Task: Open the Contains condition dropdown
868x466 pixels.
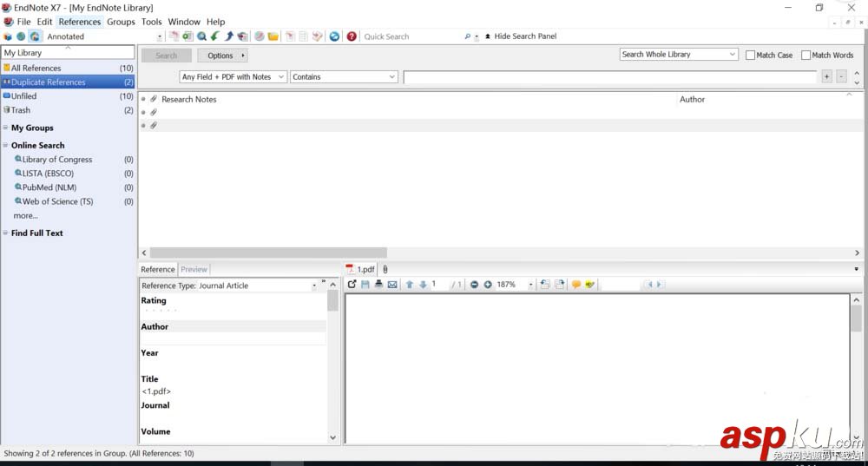Action: 344,77
